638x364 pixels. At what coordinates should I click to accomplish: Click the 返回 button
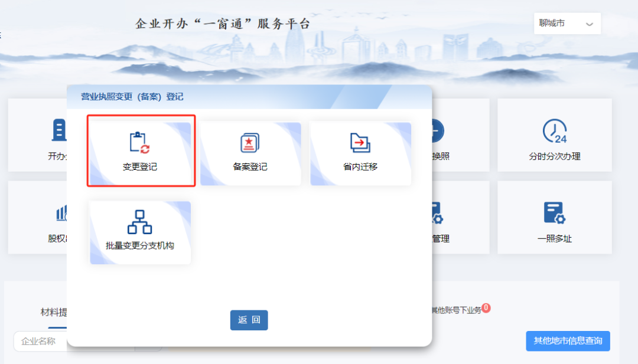(249, 320)
